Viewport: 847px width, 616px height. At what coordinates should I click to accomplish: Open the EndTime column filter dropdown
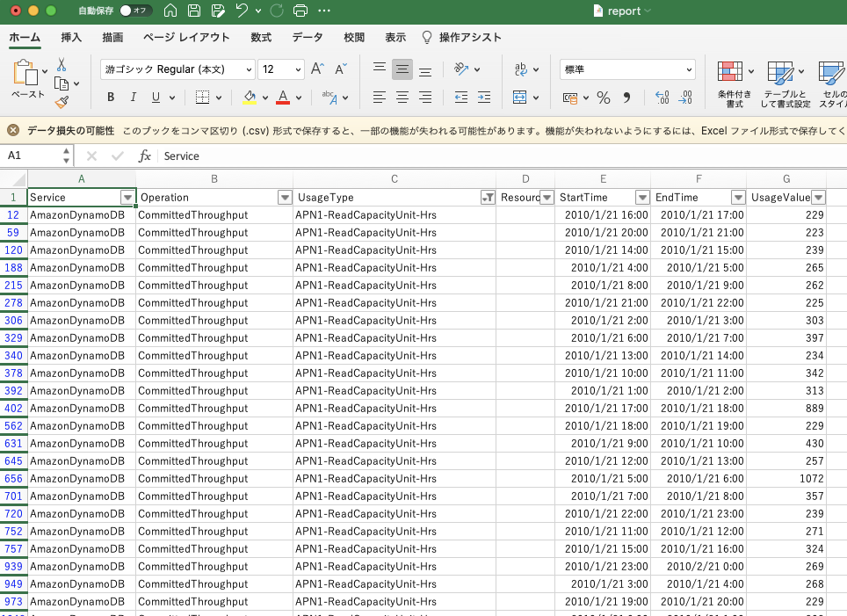point(738,198)
